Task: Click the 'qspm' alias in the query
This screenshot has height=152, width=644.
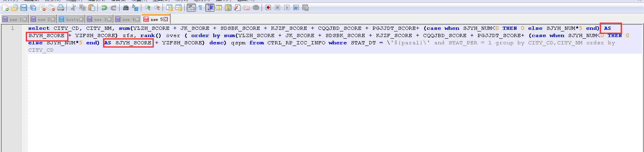Action: 238,43
